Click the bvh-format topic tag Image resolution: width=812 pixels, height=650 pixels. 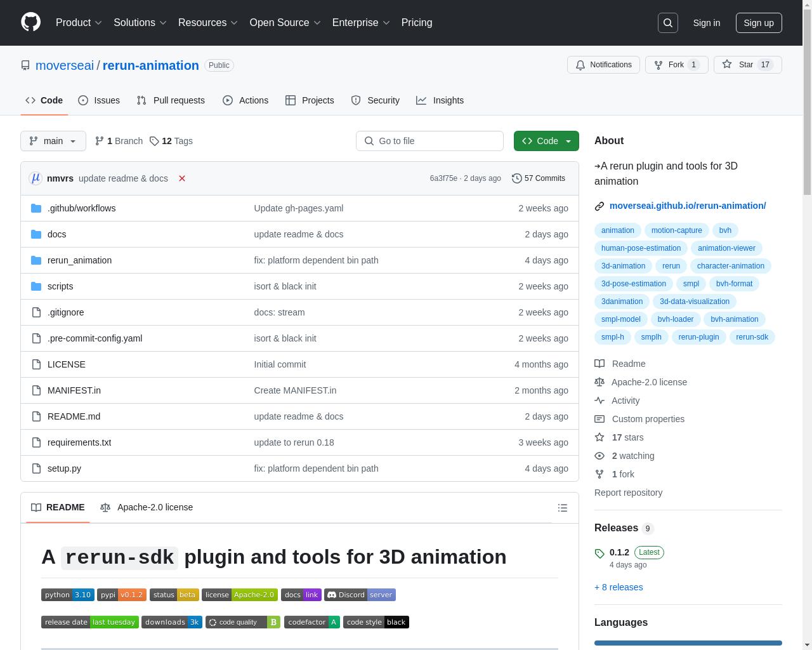734,284
